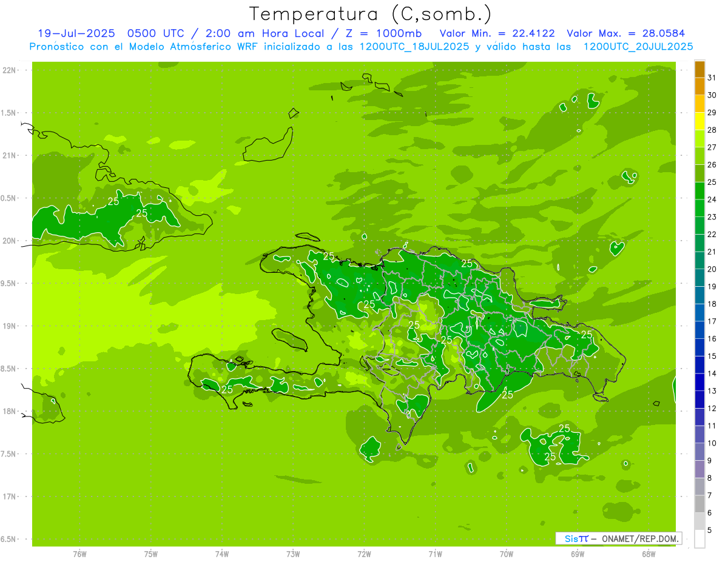Click "Valor Min. = 22.4122" text
The image size is (728, 562).
click(497, 33)
